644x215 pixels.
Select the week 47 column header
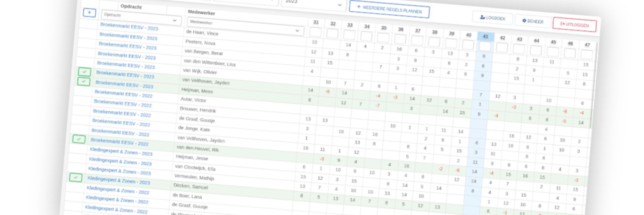pos(587,45)
